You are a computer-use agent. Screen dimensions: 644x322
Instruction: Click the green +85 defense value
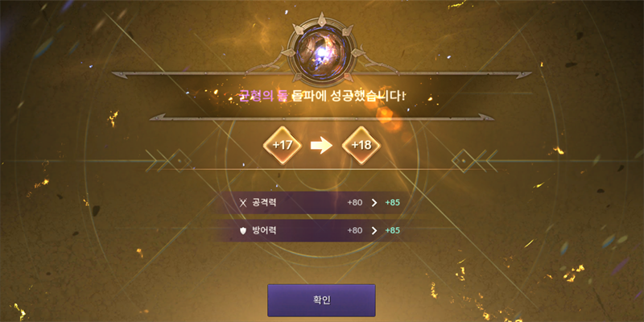click(x=392, y=230)
